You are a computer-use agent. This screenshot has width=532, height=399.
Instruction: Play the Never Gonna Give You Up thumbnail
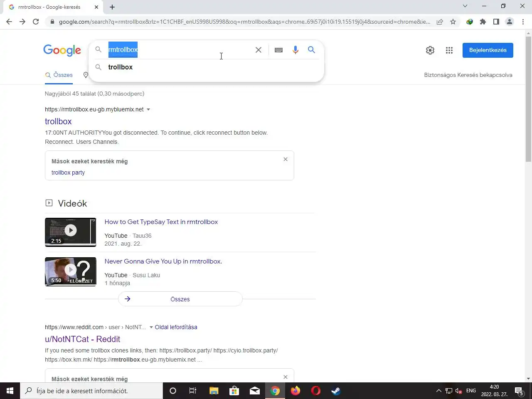point(71,272)
